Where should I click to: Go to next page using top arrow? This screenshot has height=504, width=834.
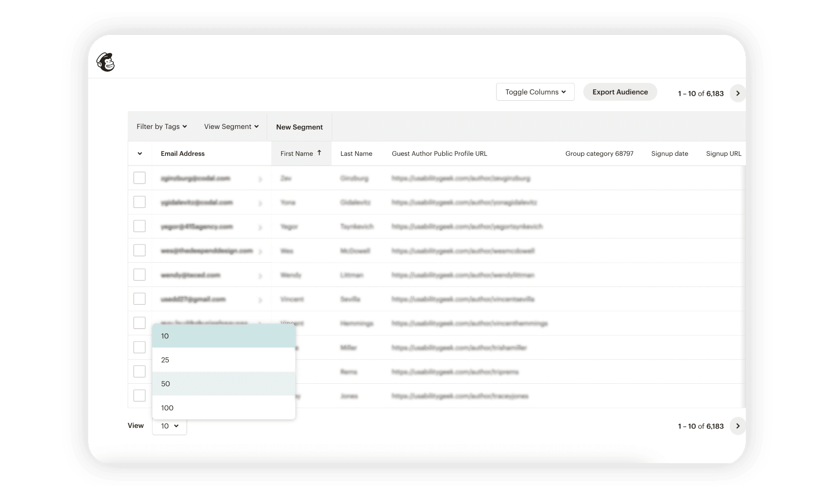738,93
